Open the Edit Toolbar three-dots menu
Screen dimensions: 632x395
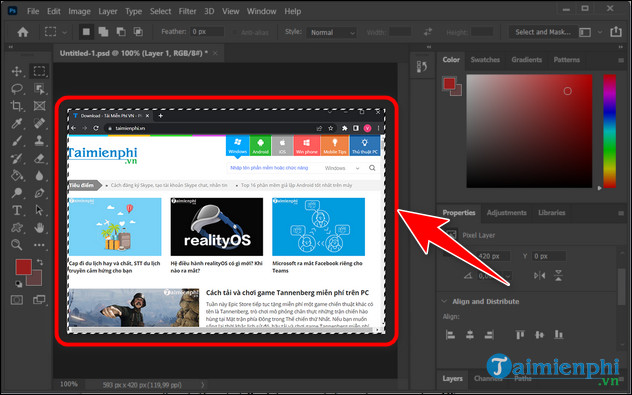click(x=39, y=245)
